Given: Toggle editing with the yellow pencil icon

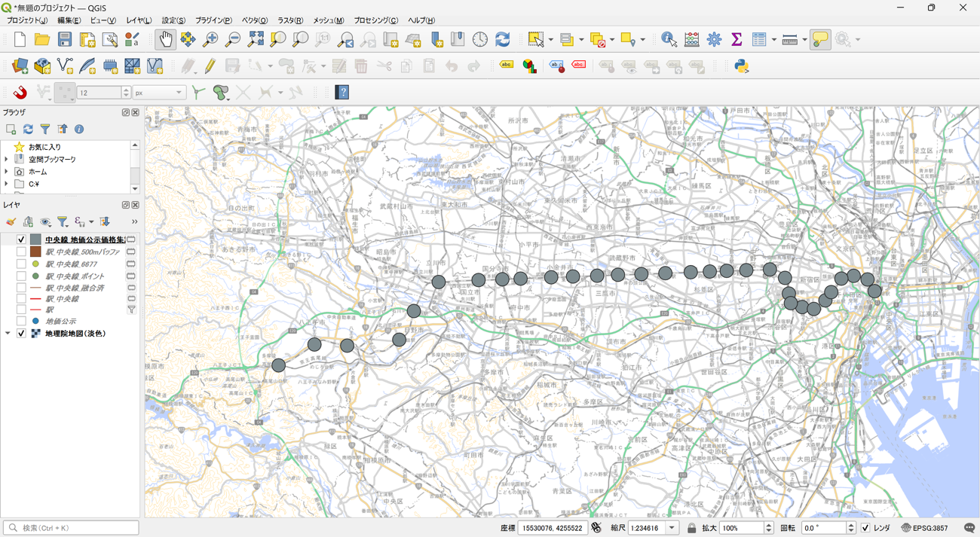Looking at the screenshot, I should [x=210, y=66].
